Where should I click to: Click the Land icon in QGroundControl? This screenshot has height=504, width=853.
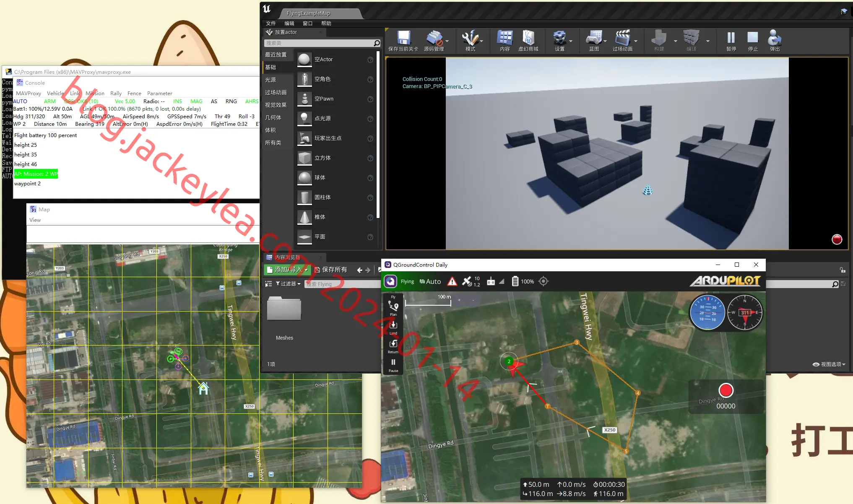point(393,327)
